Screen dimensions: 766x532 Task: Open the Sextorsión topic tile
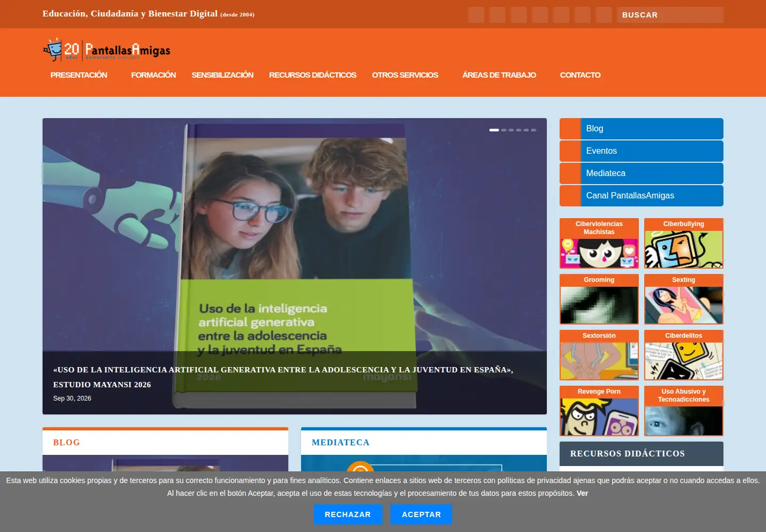599,355
